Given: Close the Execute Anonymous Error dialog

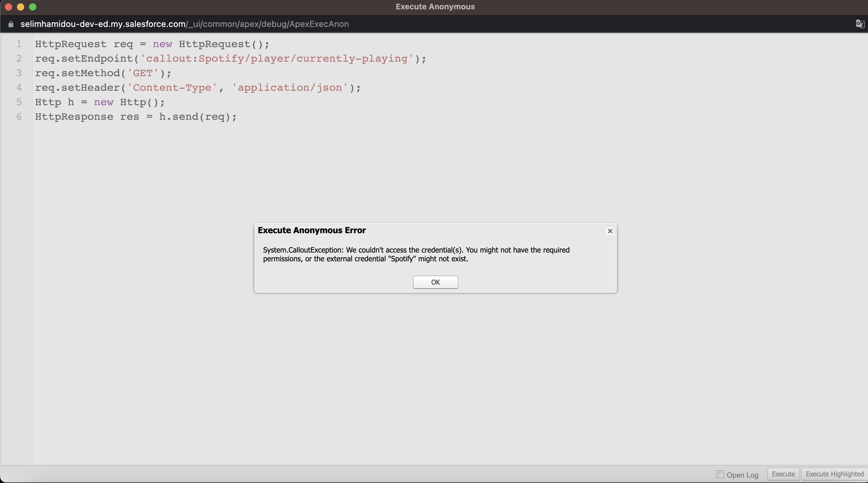Looking at the screenshot, I should click(610, 231).
